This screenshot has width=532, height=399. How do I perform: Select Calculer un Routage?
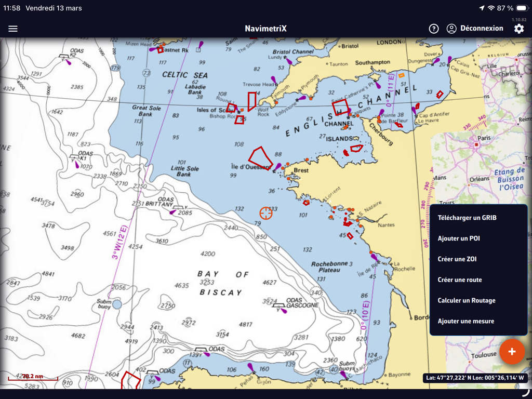467,300
